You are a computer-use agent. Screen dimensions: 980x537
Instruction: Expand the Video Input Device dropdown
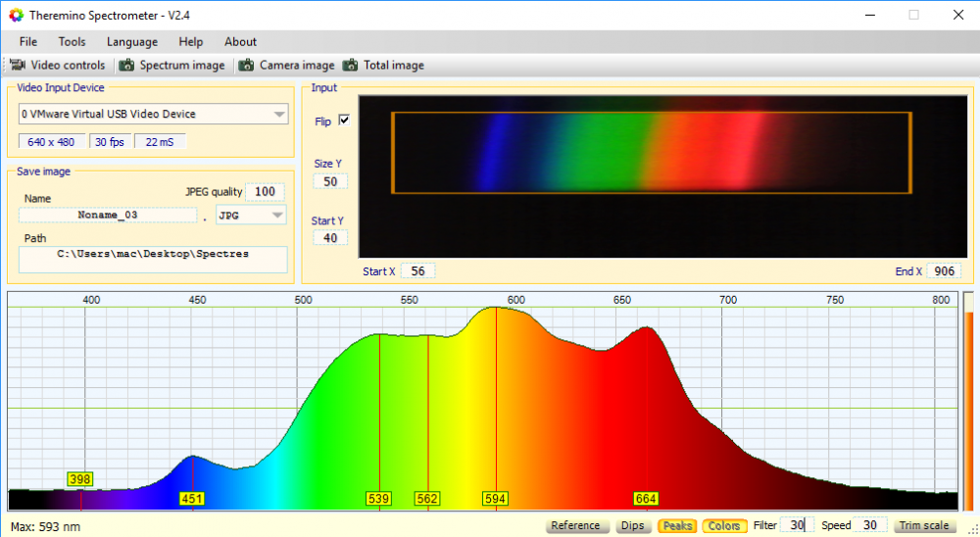click(x=278, y=114)
